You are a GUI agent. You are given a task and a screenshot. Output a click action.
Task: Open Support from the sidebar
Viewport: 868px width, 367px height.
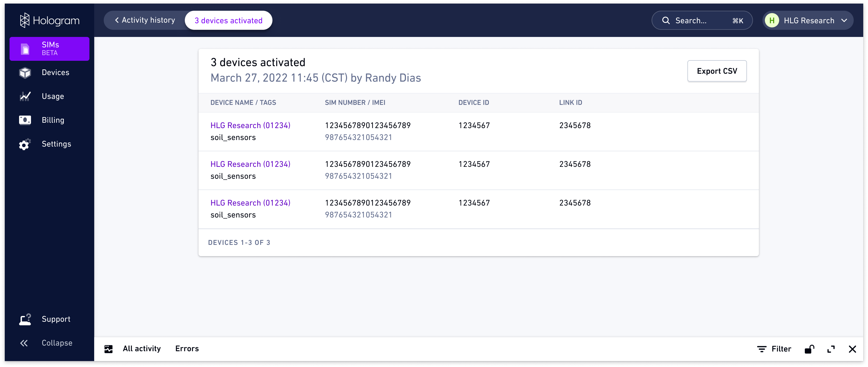(x=49, y=319)
